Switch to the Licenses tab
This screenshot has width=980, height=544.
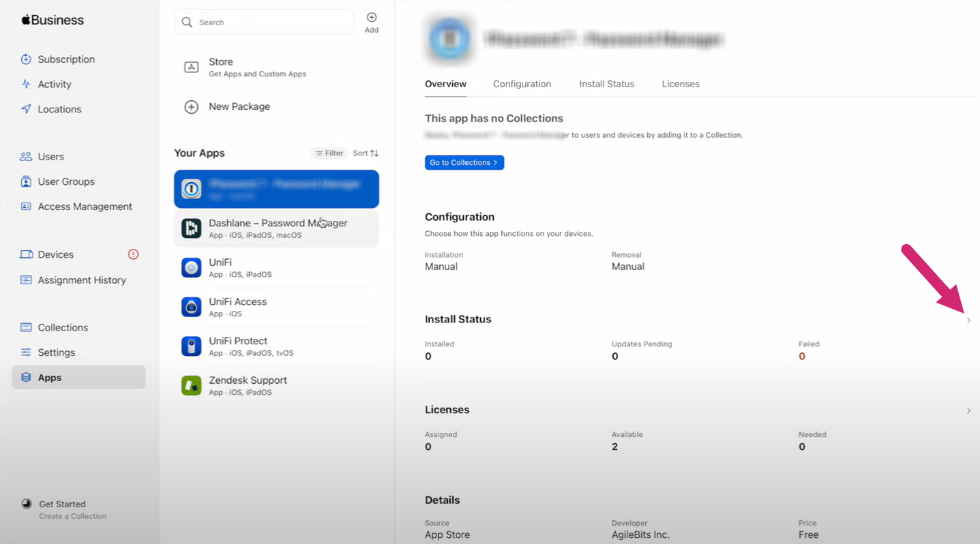(681, 84)
